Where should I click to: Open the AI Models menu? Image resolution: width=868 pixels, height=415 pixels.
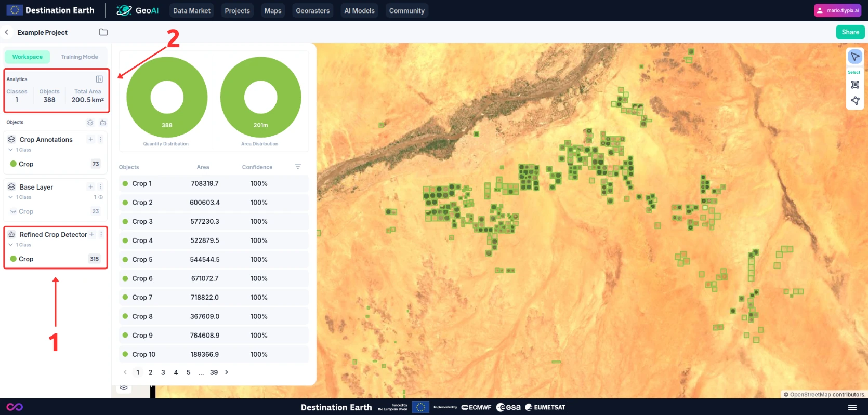click(x=360, y=10)
